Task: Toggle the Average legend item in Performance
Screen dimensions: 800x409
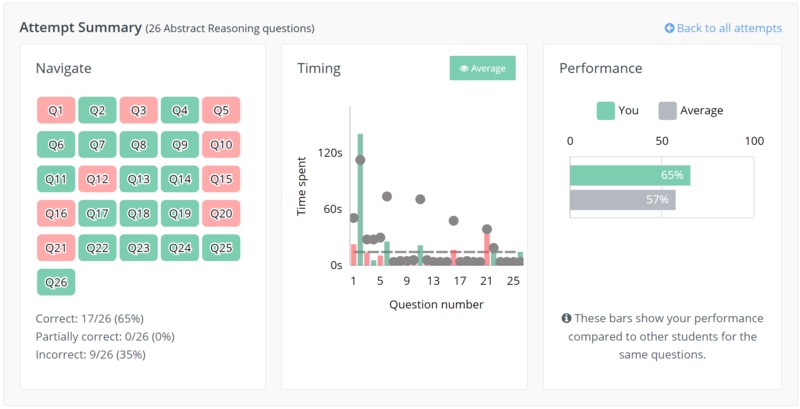Action: click(690, 111)
